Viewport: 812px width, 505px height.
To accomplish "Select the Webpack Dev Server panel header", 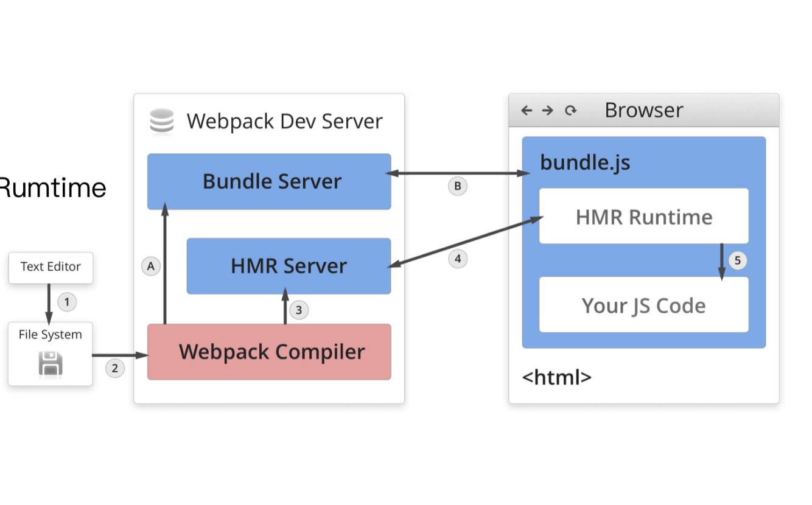I will click(284, 120).
